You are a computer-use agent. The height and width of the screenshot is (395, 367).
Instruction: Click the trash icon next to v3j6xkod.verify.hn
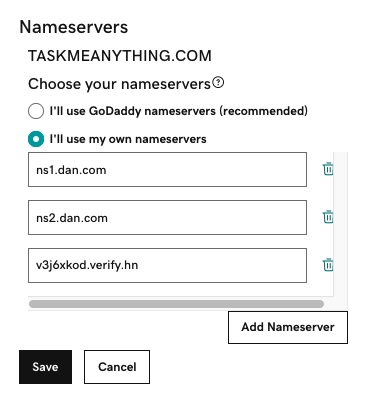[328, 265]
